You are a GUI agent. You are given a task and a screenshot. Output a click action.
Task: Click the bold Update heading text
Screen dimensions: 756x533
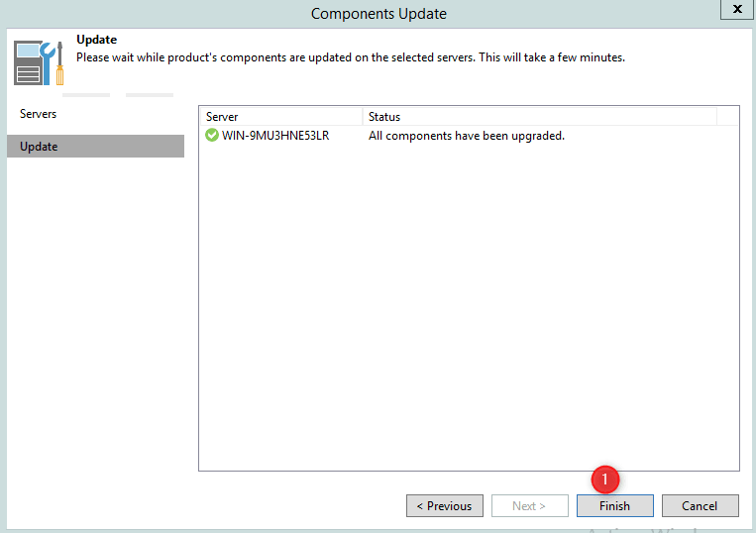click(96, 41)
